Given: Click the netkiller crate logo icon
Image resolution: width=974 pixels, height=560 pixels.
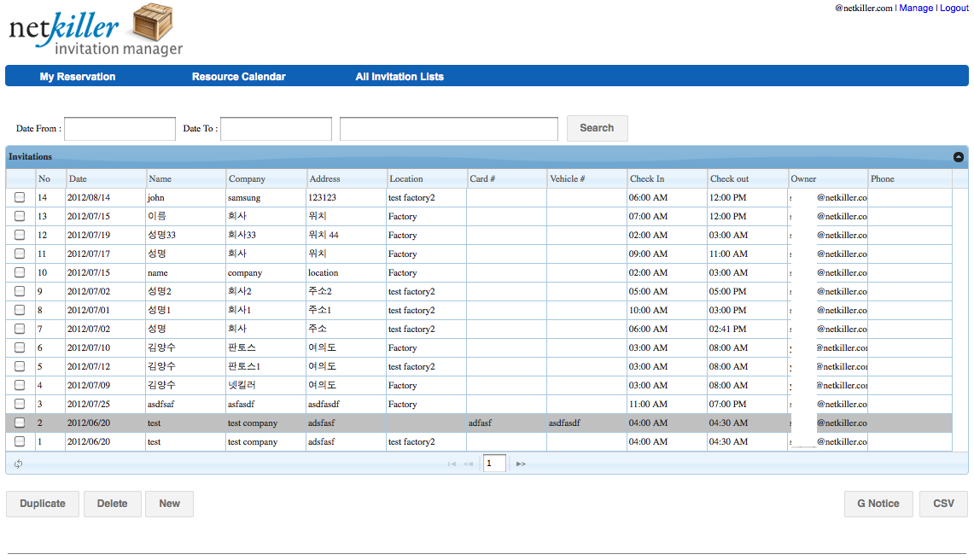Looking at the screenshot, I should point(153,22).
